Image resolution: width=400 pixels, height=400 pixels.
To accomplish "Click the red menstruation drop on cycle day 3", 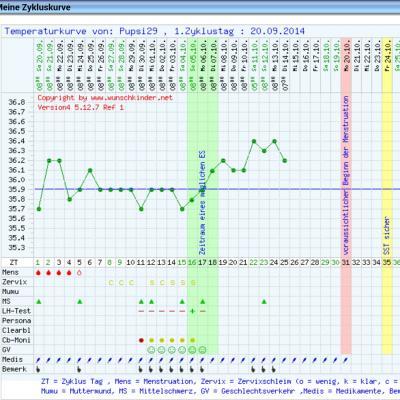I will pyautogui.click(x=59, y=273).
